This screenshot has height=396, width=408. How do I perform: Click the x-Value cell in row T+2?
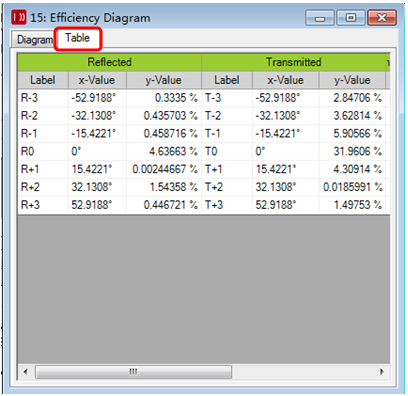coord(286,187)
